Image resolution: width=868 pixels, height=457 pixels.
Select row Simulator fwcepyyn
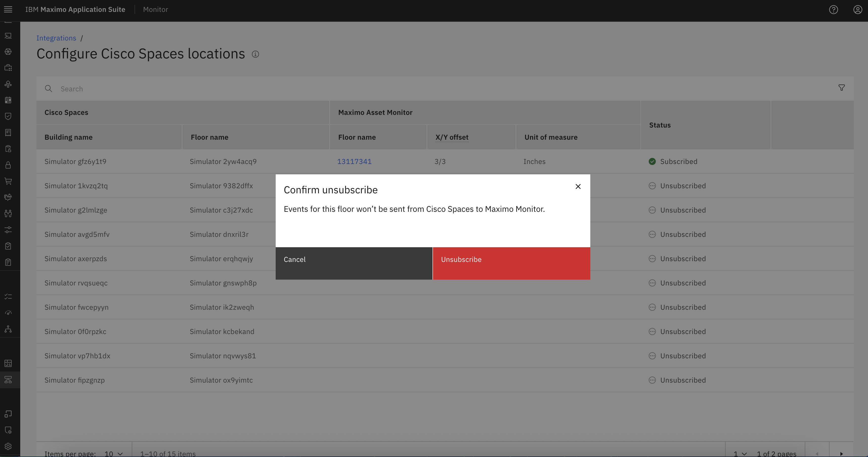pos(445,307)
